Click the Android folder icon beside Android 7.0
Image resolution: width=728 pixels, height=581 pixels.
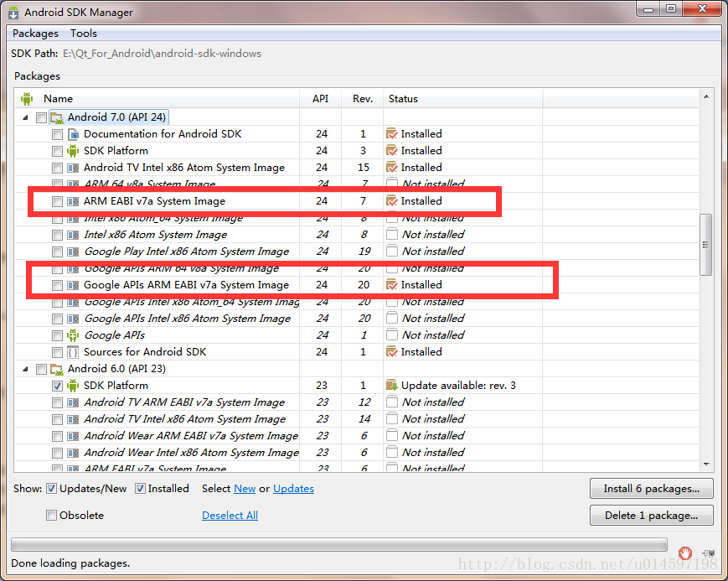(55, 117)
